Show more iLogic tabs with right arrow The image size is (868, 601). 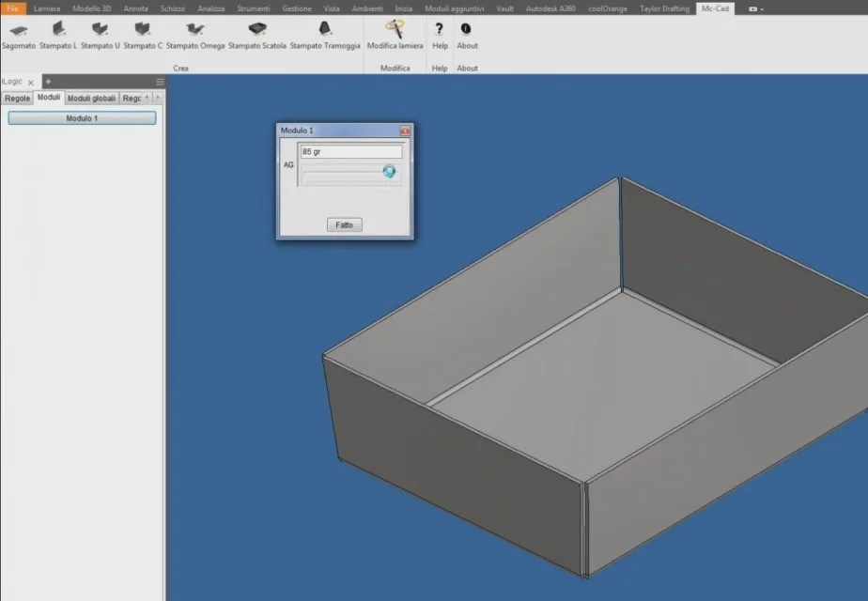point(158,98)
